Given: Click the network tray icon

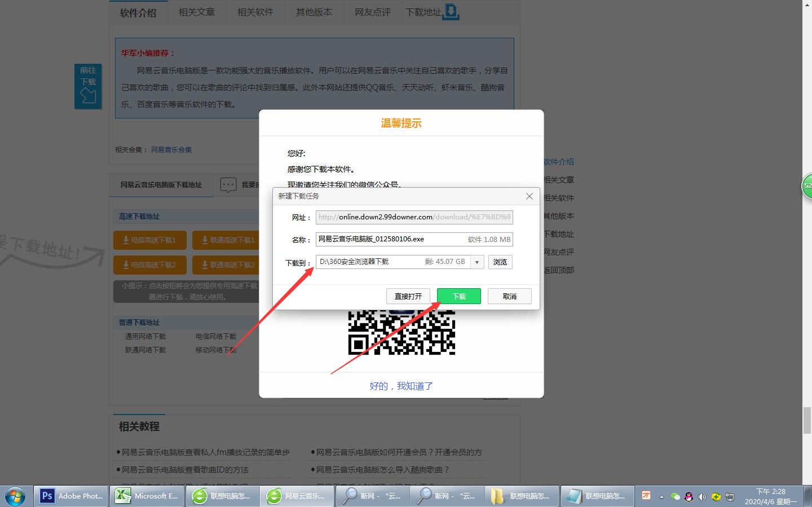Looking at the screenshot, I should (x=729, y=497).
